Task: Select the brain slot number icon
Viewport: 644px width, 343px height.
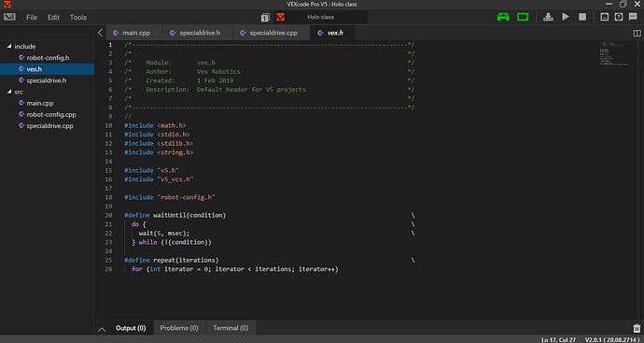Action: [265, 17]
